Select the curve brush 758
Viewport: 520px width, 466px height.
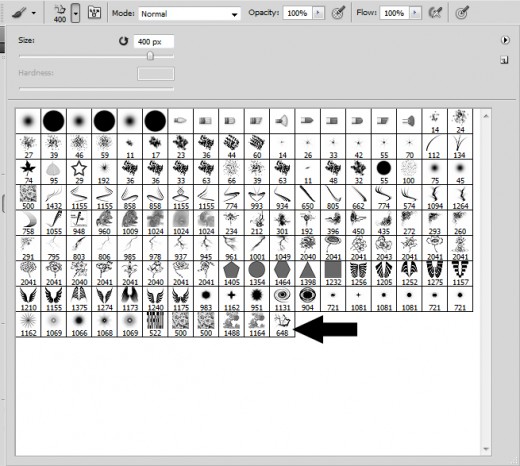click(x=28, y=223)
